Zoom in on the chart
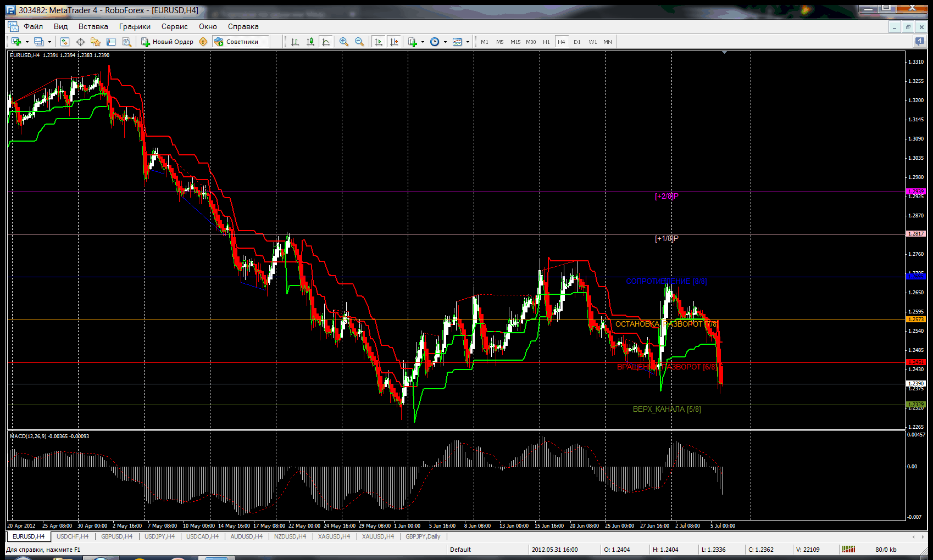The width and height of the screenshot is (933, 560). (x=344, y=42)
